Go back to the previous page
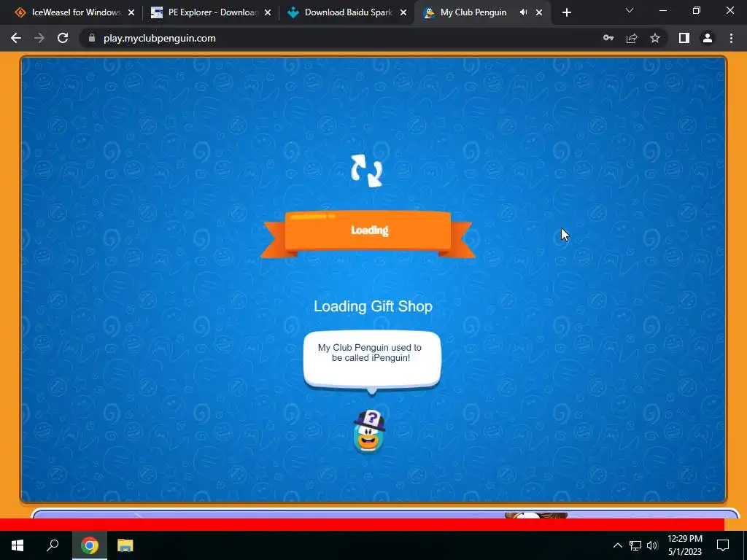 click(16, 38)
